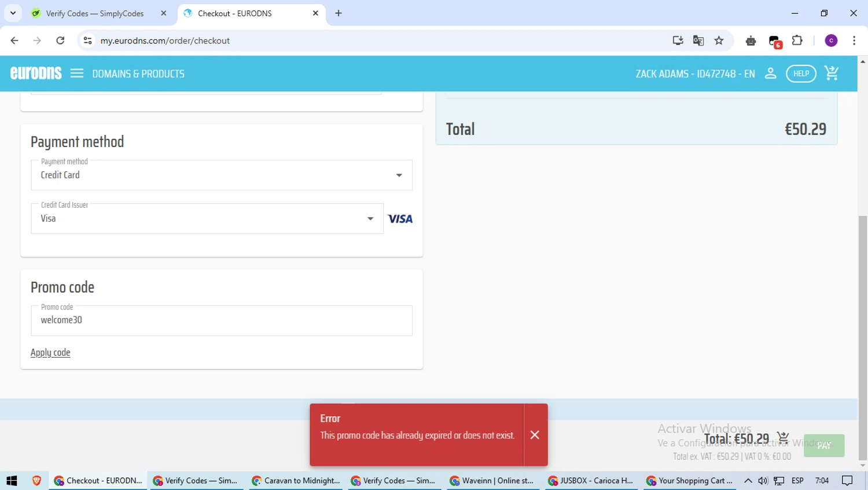This screenshot has height=490, width=868.
Task: Click the install app icon in address bar
Action: click(678, 40)
